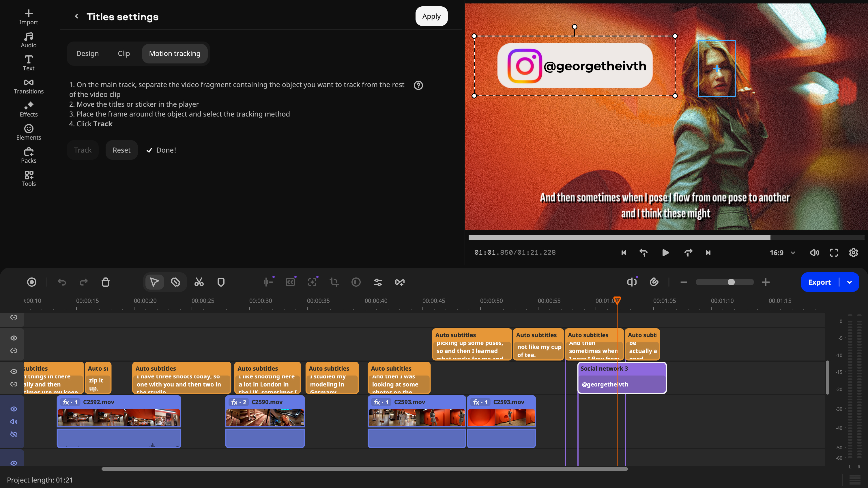Toggle visibility of upper subtitle track

tap(14, 338)
